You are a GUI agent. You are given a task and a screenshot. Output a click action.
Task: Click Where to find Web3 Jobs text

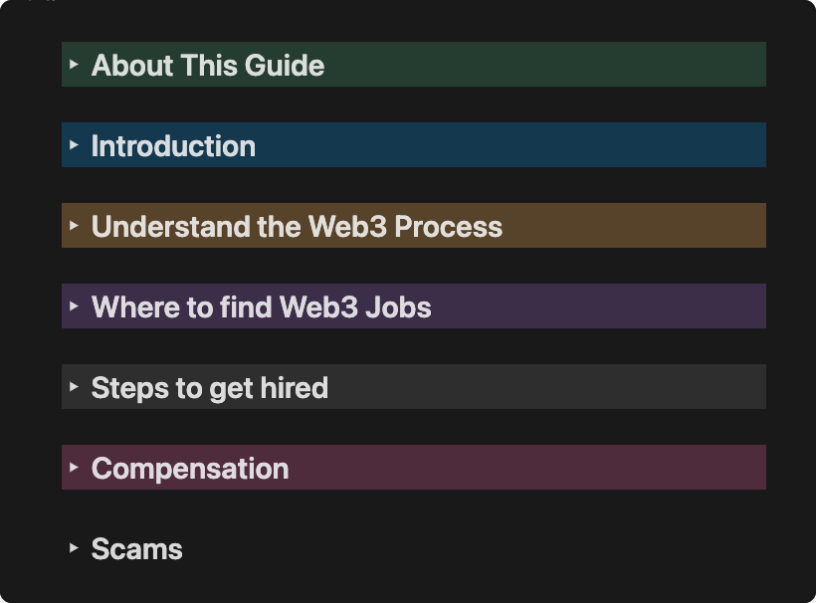261,307
